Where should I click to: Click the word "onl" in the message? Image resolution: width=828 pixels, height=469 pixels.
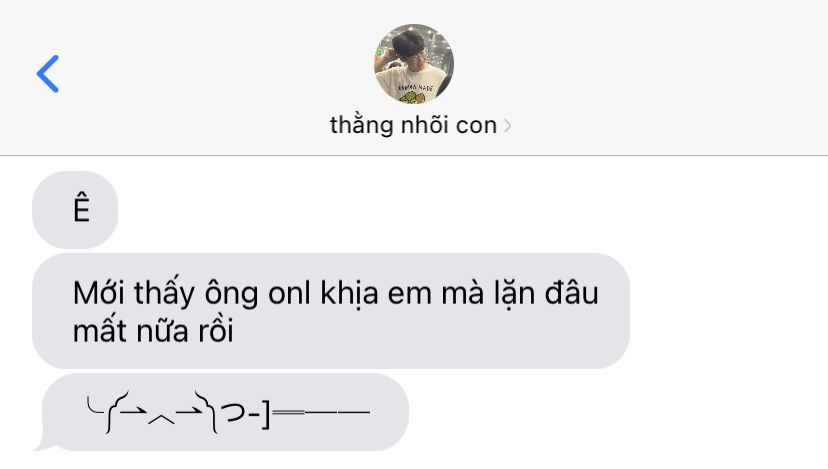289,293
